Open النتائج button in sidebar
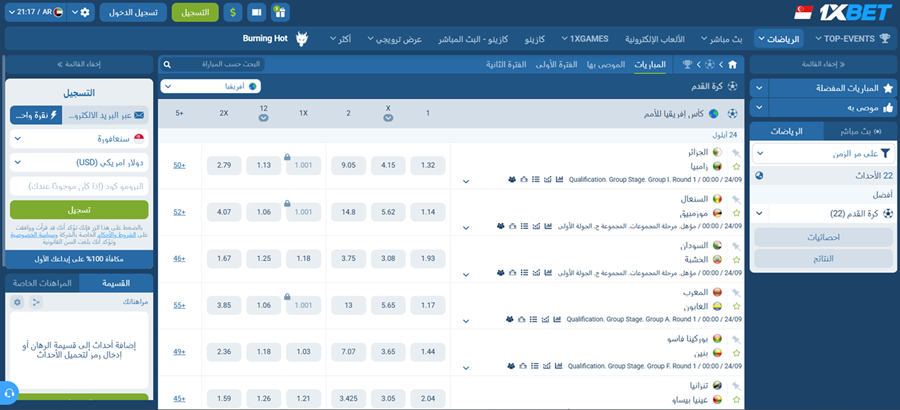This screenshot has height=410, width=900. [823, 258]
